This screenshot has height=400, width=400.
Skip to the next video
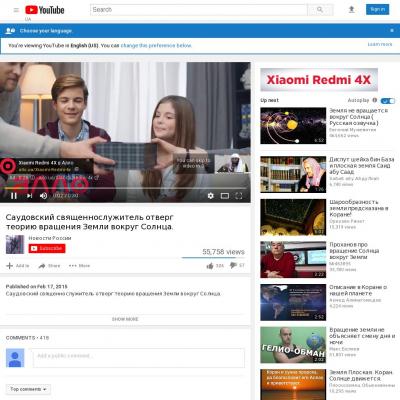pyautogui.click(x=29, y=196)
